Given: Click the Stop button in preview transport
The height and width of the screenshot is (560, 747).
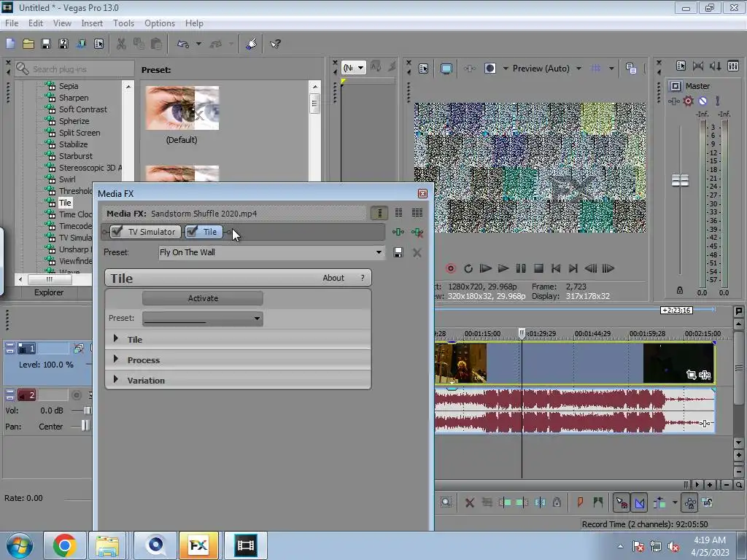Looking at the screenshot, I should tap(538, 268).
